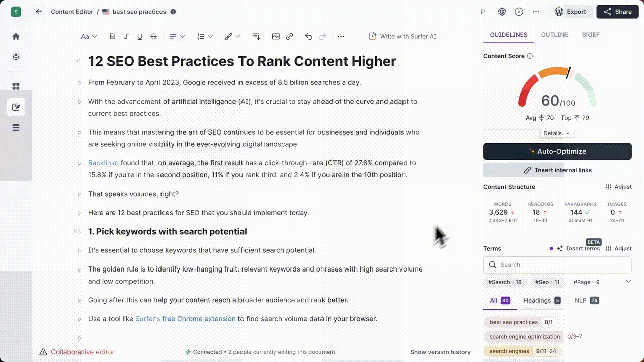Toggle italic formatting in toolbar

(x=126, y=36)
